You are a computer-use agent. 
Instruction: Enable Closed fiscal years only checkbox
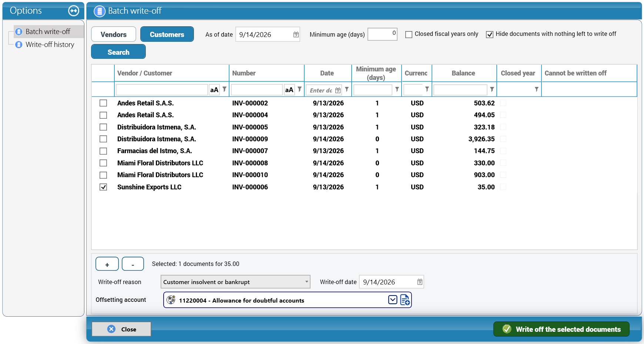pyautogui.click(x=409, y=34)
